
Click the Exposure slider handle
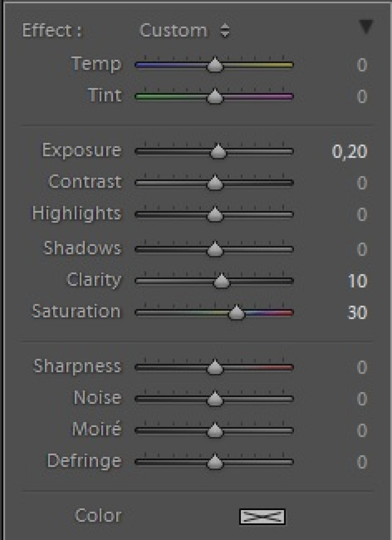pyautogui.click(x=218, y=152)
